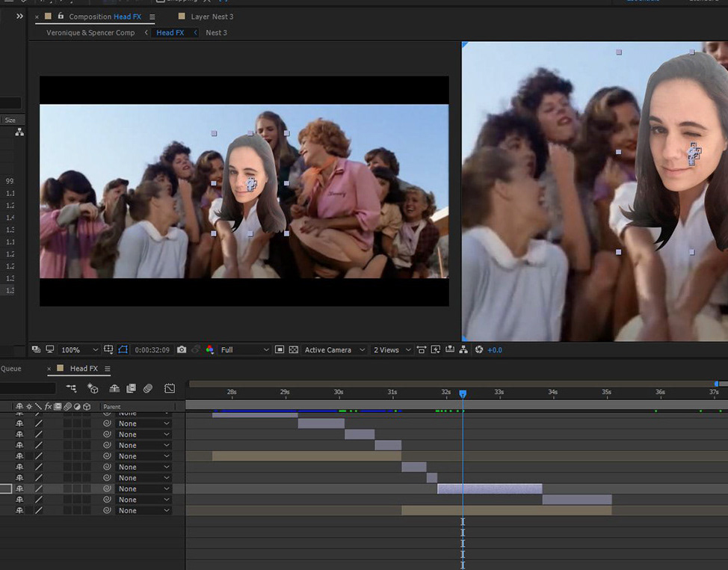This screenshot has width=728, height=570.
Task: Click Motion Blur column header icon
Action: [67, 406]
